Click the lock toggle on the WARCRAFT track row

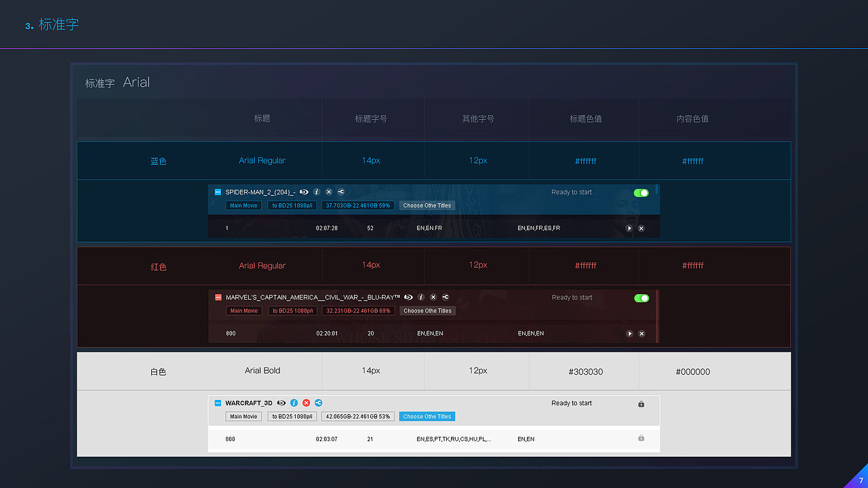[640, 439]
